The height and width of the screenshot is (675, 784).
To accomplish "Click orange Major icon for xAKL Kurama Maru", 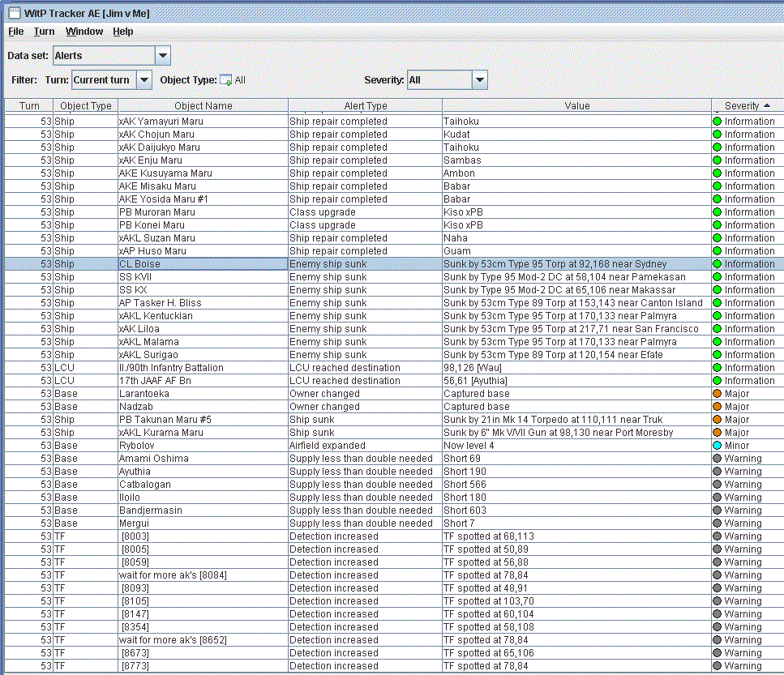I will point(718,433).
